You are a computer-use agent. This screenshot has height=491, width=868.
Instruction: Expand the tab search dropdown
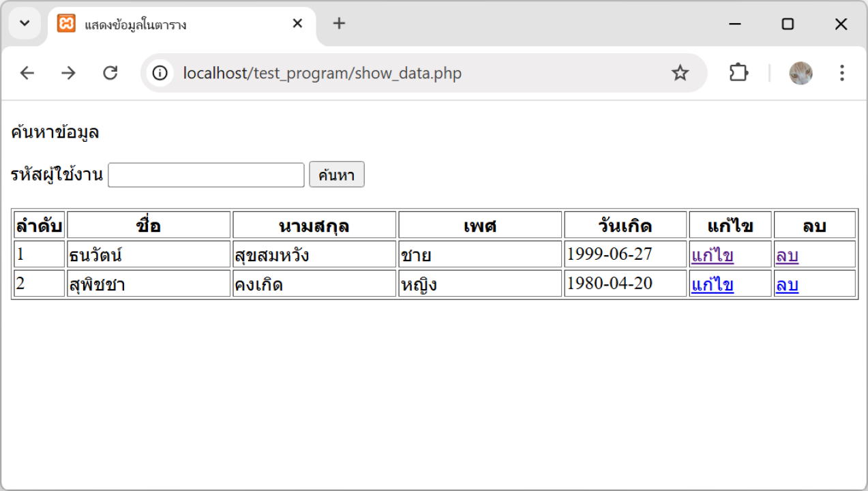25,24
